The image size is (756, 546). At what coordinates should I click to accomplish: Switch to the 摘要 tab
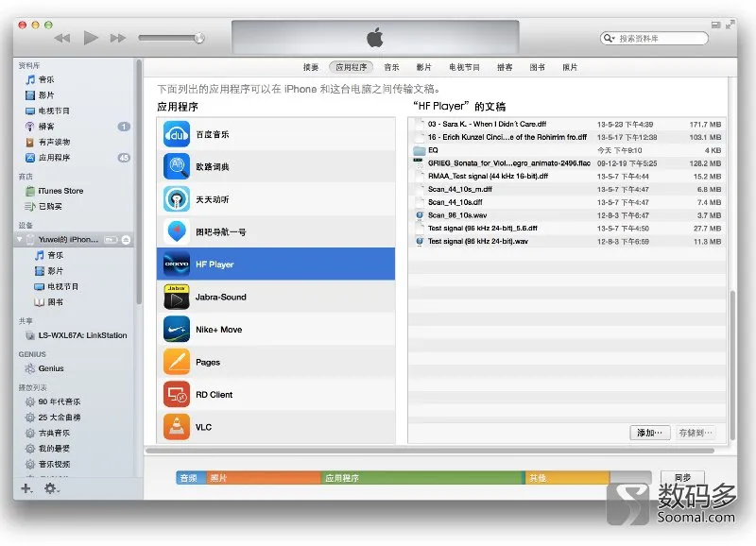[x=311, y=67]
